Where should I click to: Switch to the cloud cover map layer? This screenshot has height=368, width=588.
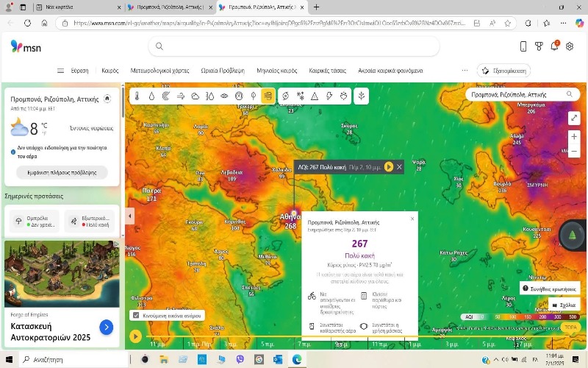(x=195, y=96)
